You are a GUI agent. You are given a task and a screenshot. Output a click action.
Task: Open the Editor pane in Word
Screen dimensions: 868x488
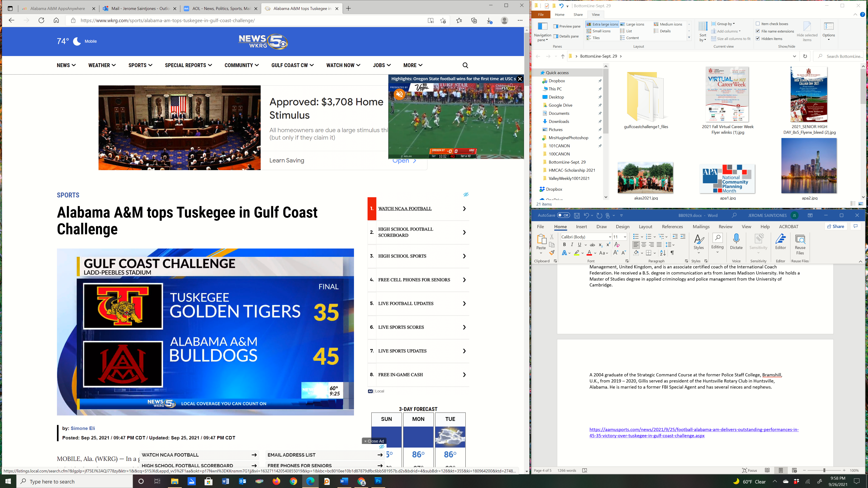[x=780, y=242]
